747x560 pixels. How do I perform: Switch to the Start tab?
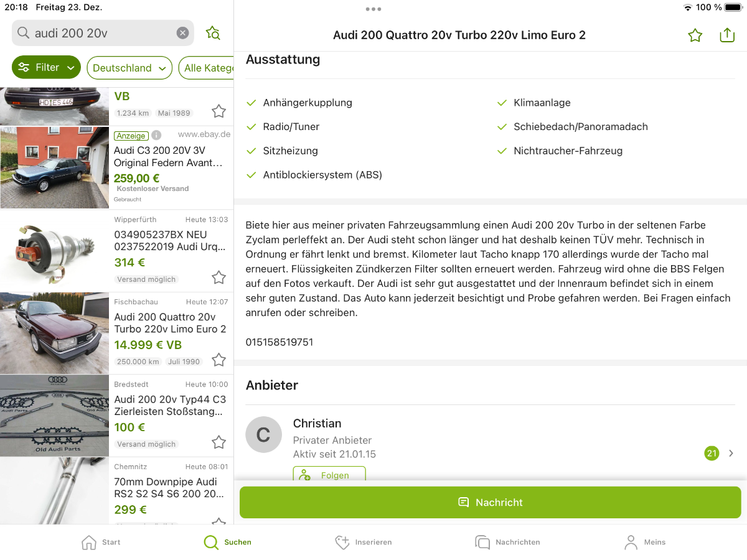click(x=101, y=542)
